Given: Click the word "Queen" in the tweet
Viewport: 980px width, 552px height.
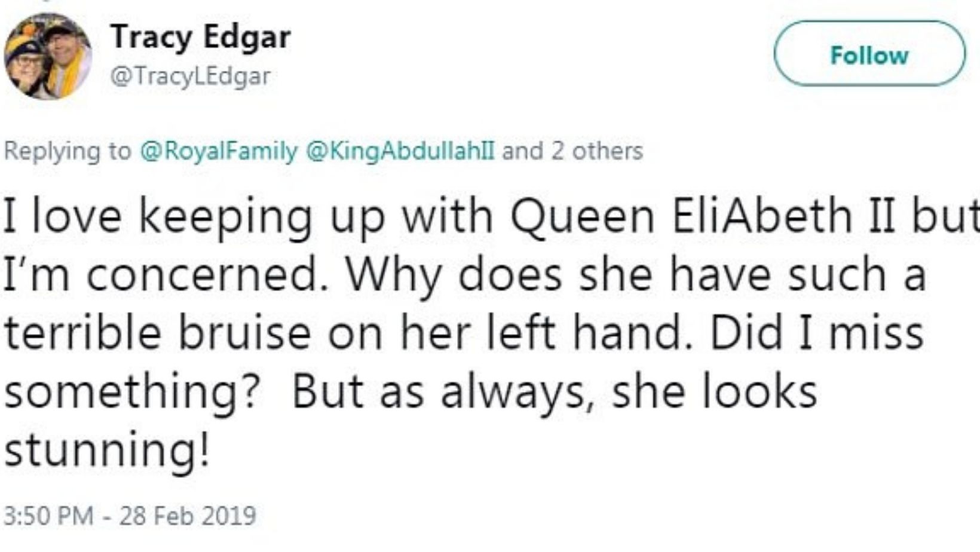Looking at the screenshot, I should (581, 216).
